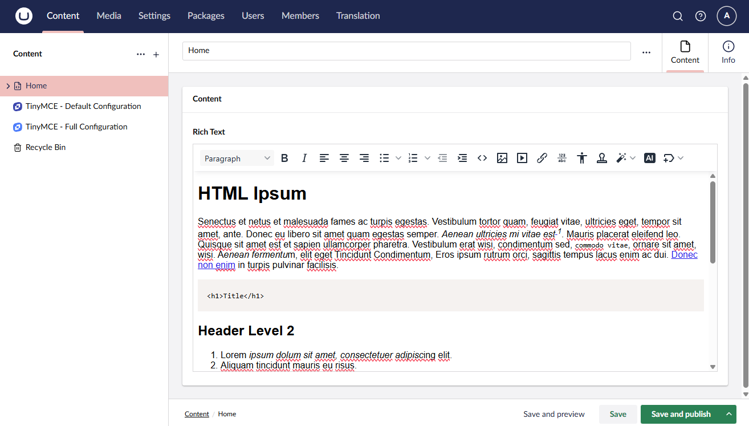Increase indent

[462, 158]
